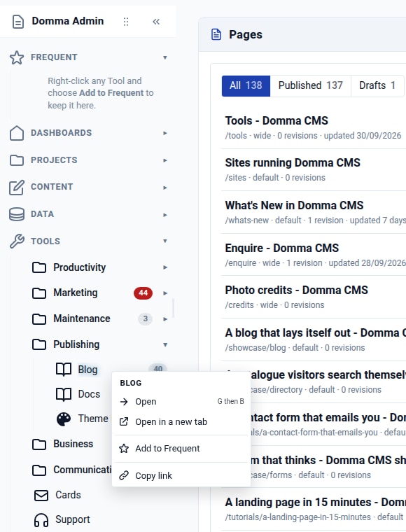Viewport: 406px width, 532px height.
Task: Select Copy link in the context menu
Action: (181, 476)
